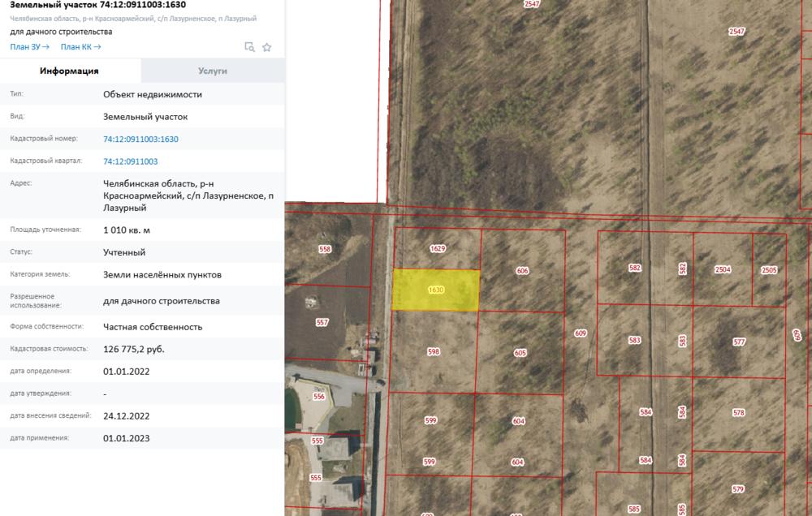Click parcel 606 on the map
The height and width of the screenshot is (516, 812).
(522, 271)
